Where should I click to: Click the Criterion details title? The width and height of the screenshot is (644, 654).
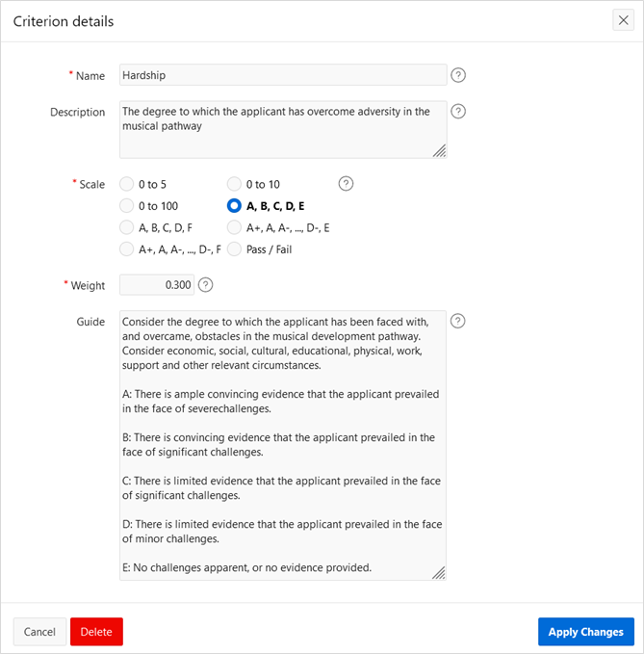tap(64, 21)
